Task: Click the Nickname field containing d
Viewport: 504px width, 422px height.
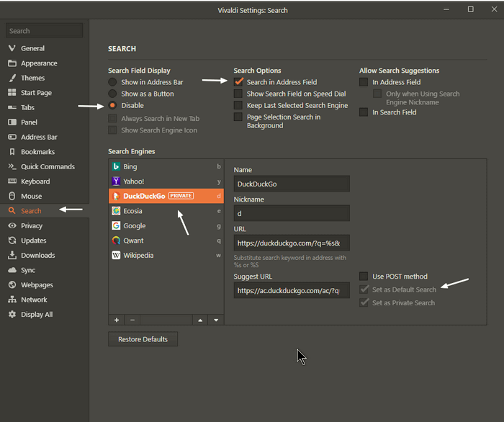Action: pyautogui.click(x=292, y=213)
